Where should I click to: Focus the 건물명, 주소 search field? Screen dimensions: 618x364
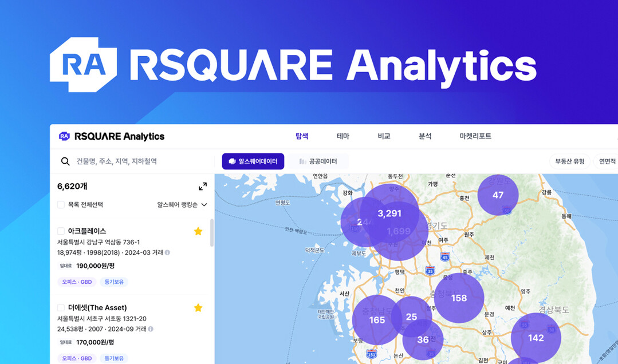137,161
